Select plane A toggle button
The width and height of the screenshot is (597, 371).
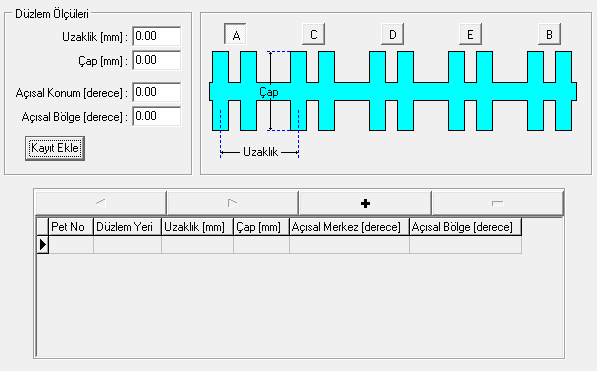[x=236, y=35]
